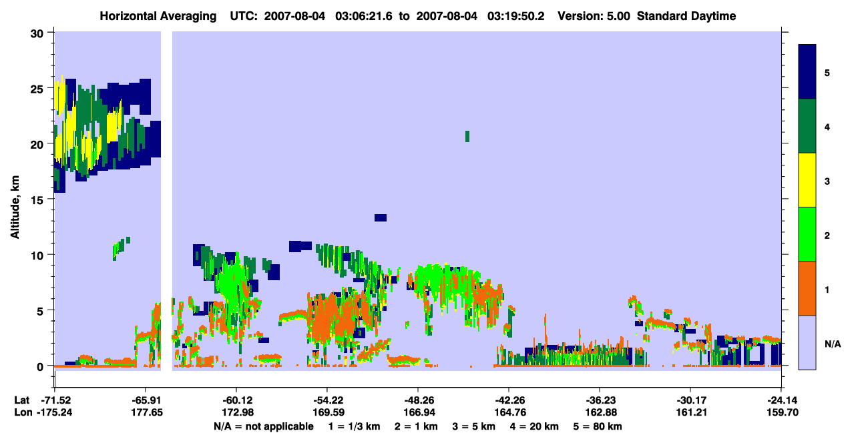868x445 pixels.
Task: Click longitude value 166.94
Action: point(418,412)
